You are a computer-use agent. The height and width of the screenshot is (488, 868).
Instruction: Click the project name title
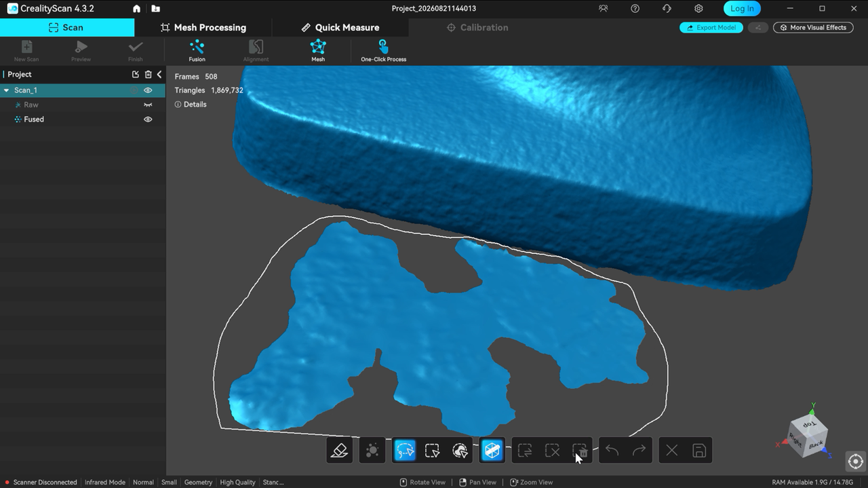pos(434,9)
